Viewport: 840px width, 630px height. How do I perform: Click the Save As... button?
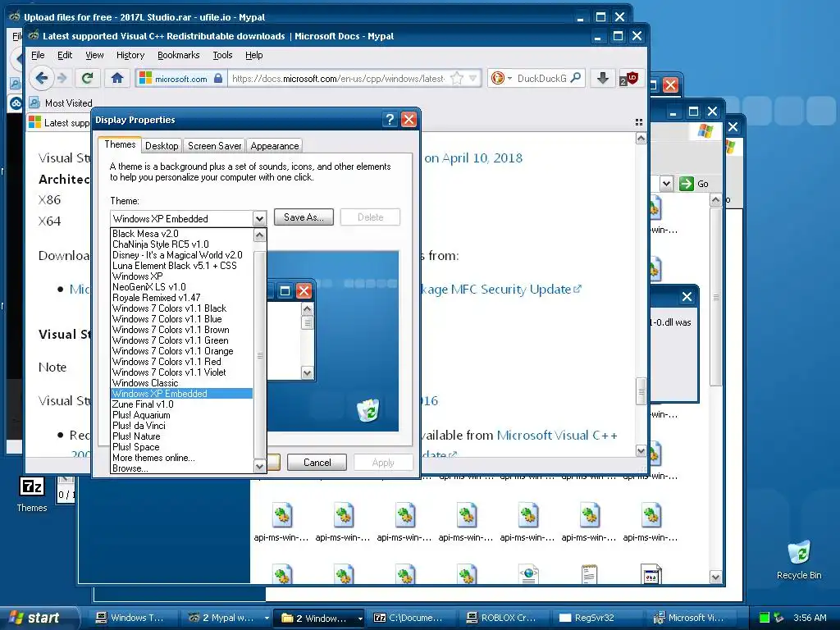304,217
